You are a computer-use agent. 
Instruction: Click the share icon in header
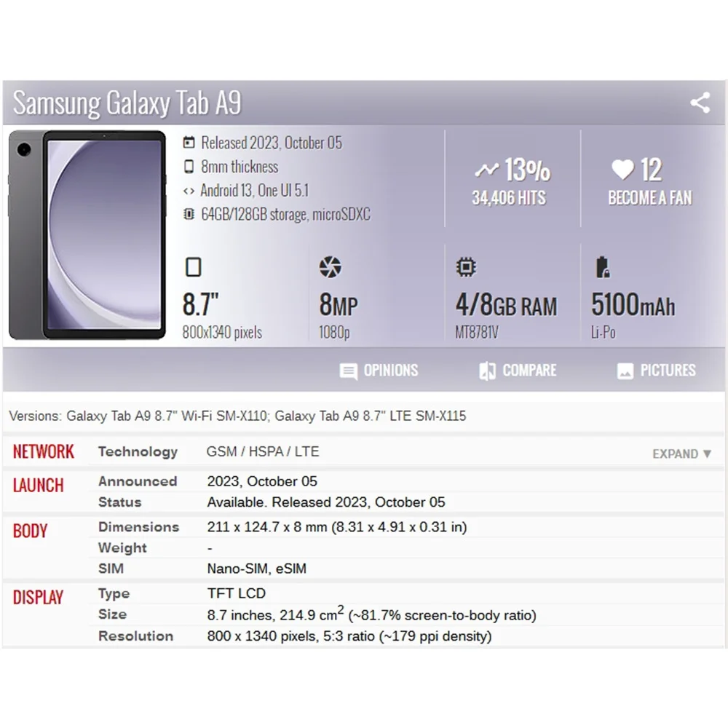tap(700, 103)
